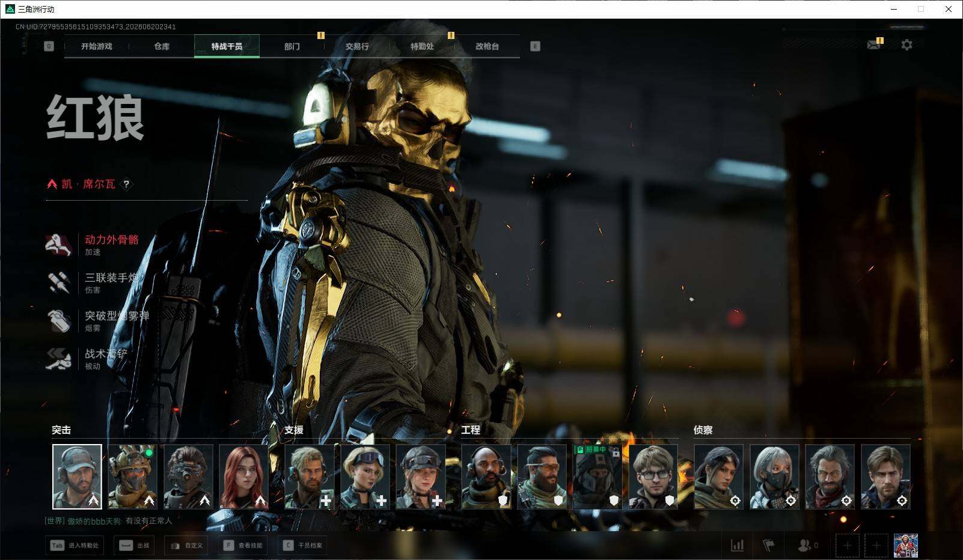
Task: Select the blonde support operator with goggles
Action: tap(365, 476)
